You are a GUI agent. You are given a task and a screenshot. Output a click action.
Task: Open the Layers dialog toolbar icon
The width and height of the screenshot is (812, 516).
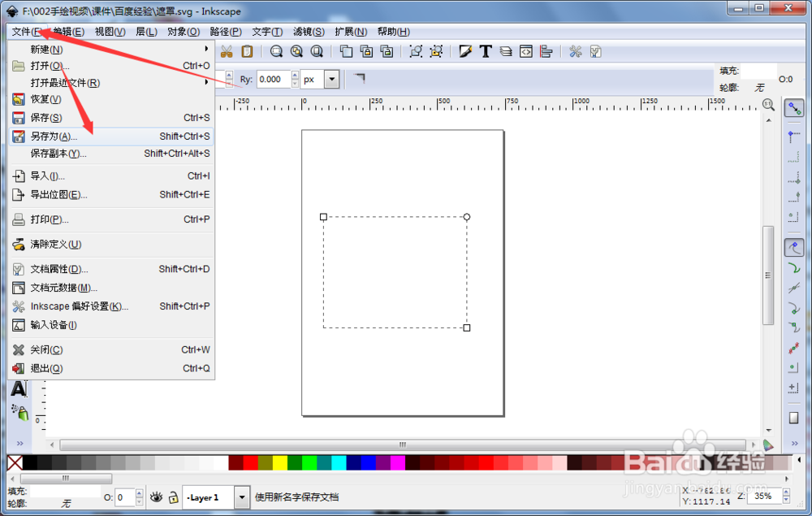pyautogui.click(x=505, y=51)
